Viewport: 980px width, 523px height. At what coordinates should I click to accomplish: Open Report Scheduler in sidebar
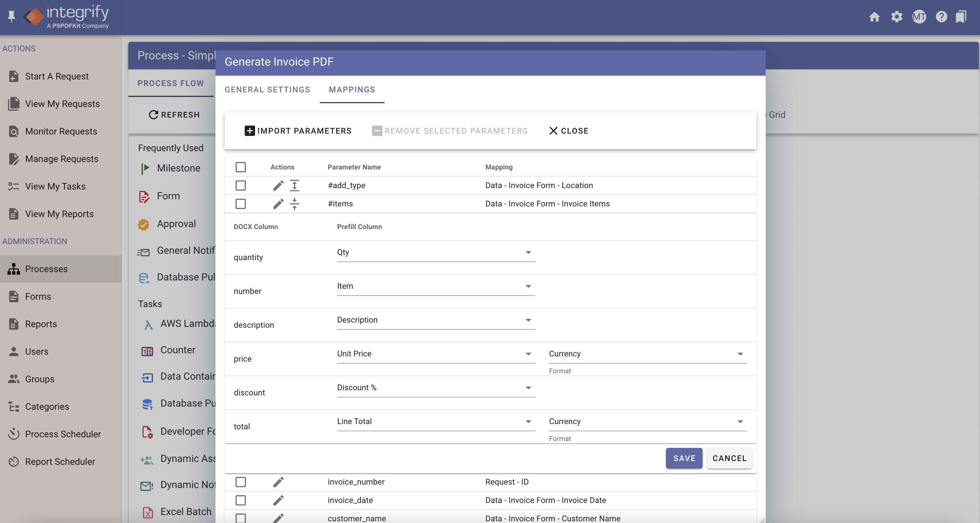point(60,461)
